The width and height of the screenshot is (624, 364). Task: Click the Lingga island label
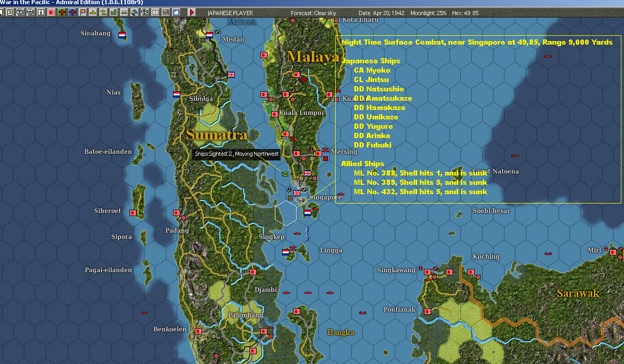(331, 250)
